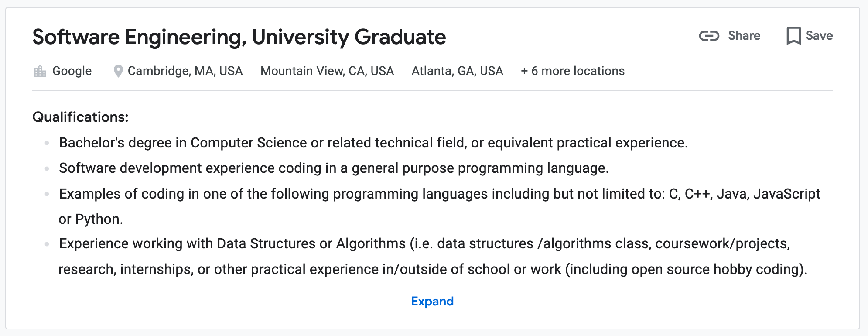This screenshot has width=868, height=336.
Task: Click the Software development experience bullet text
Action: pos(334,168)
